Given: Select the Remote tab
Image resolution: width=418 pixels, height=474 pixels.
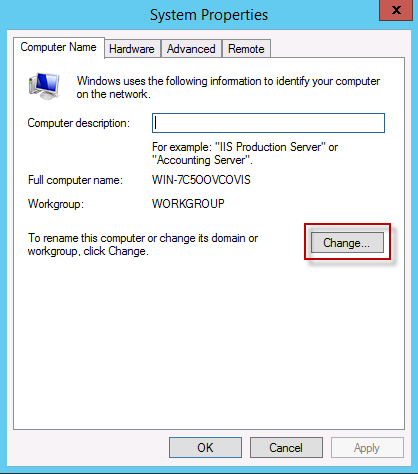Looking at the screenshot, I should [246, 49].
